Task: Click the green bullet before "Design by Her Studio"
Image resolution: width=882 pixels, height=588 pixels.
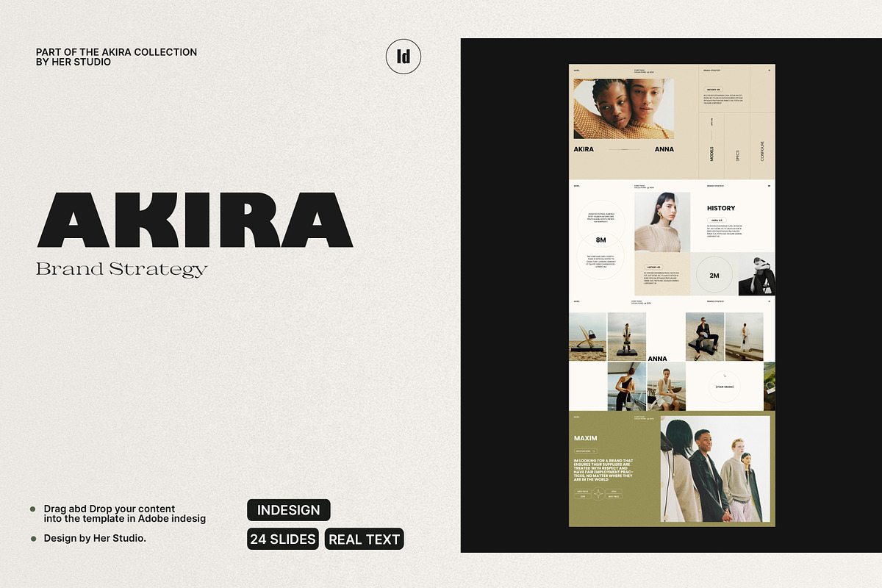Action: [x=32, y=539]
